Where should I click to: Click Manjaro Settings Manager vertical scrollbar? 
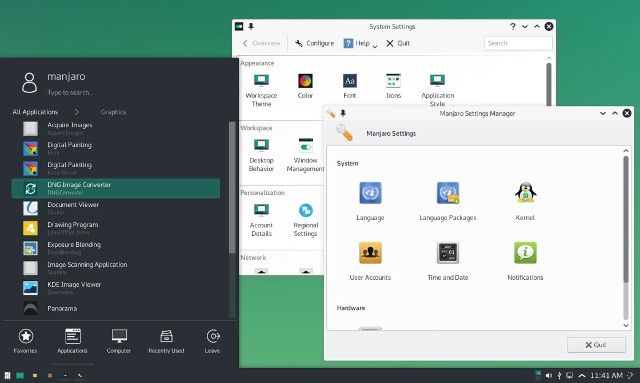[x=626, y=219]
